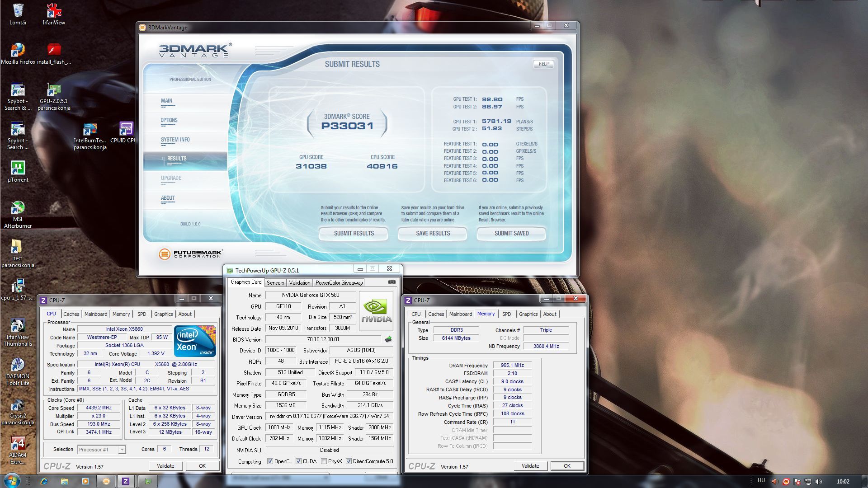
Task: Click Validate in right CPU-Z window
Action: coord(530,466)
